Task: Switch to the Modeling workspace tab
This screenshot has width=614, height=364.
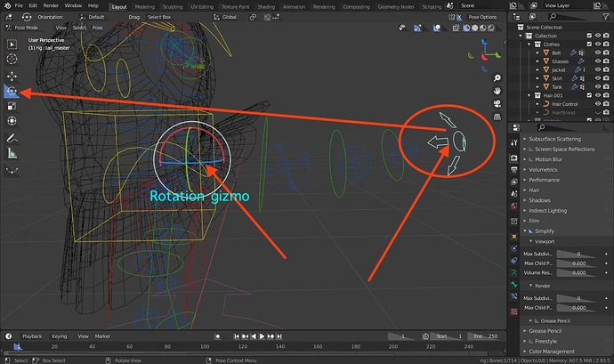Action: click(x=145, y=6)
